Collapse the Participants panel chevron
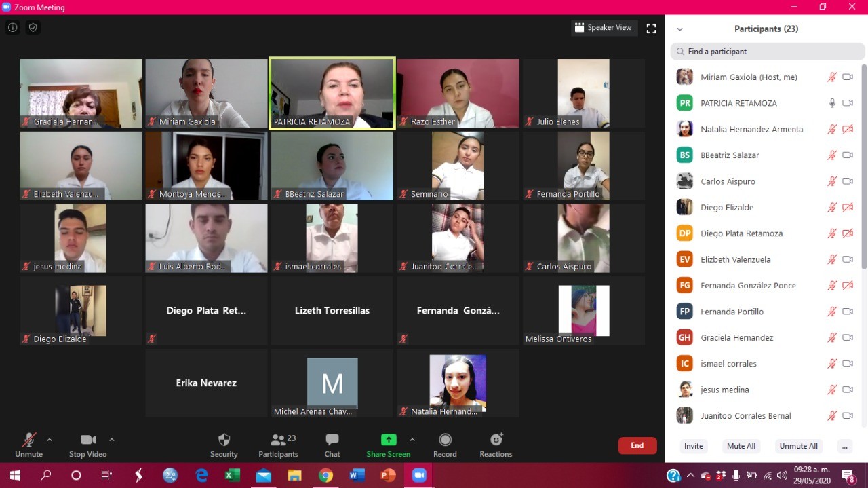This screenshot has height=488, width=868. 679,29
